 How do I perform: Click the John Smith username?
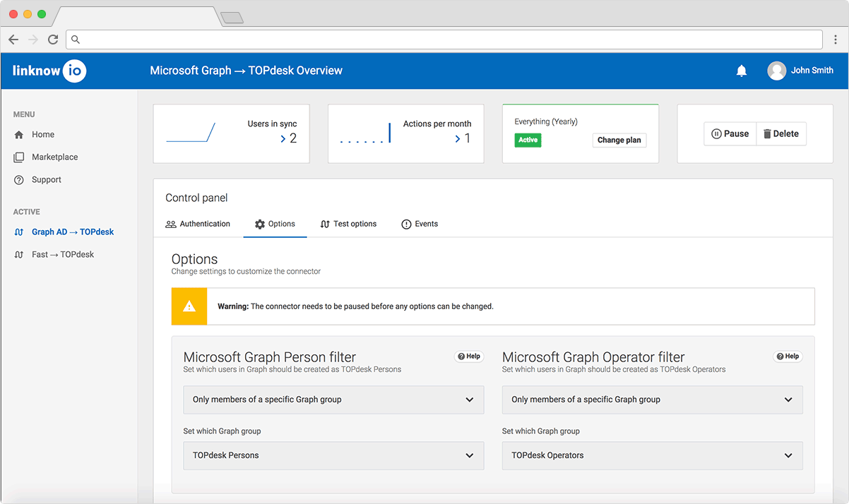coord(812,71)
